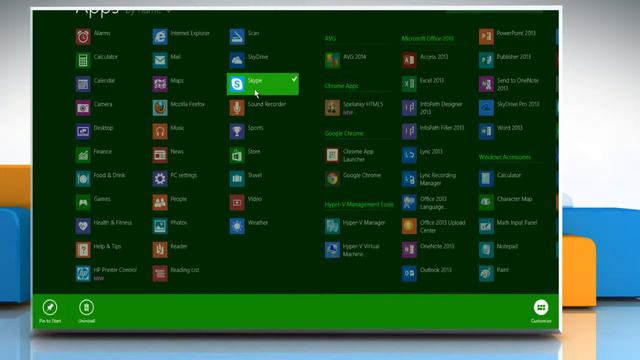Open the Excel 2013 icon
Screen dimensions: 640x360
coord(409,84)
